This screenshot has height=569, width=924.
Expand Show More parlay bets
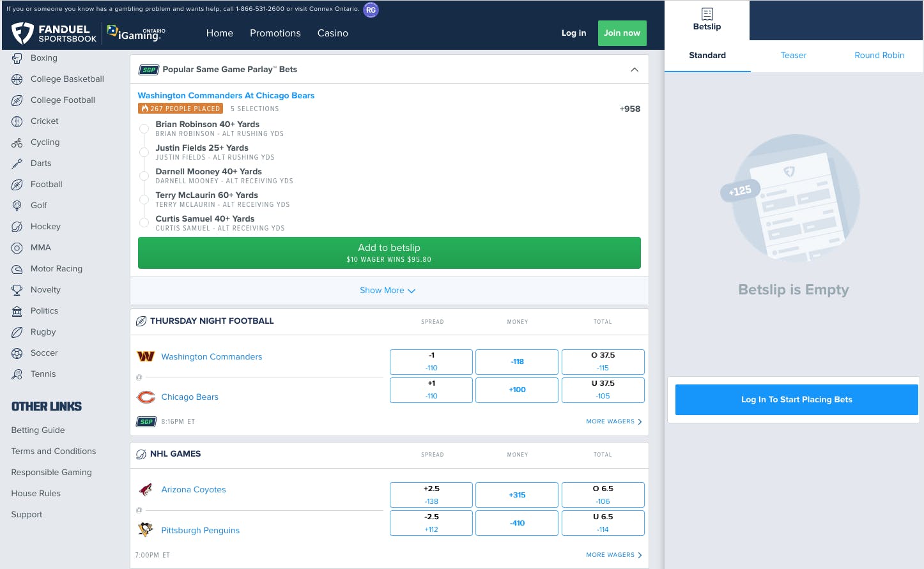coord(388,291)
